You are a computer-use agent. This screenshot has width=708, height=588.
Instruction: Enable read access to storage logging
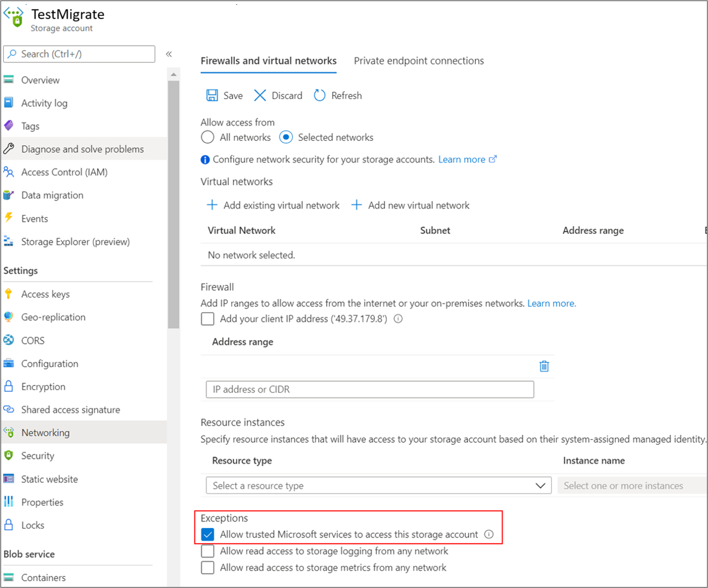pos(208,551)
